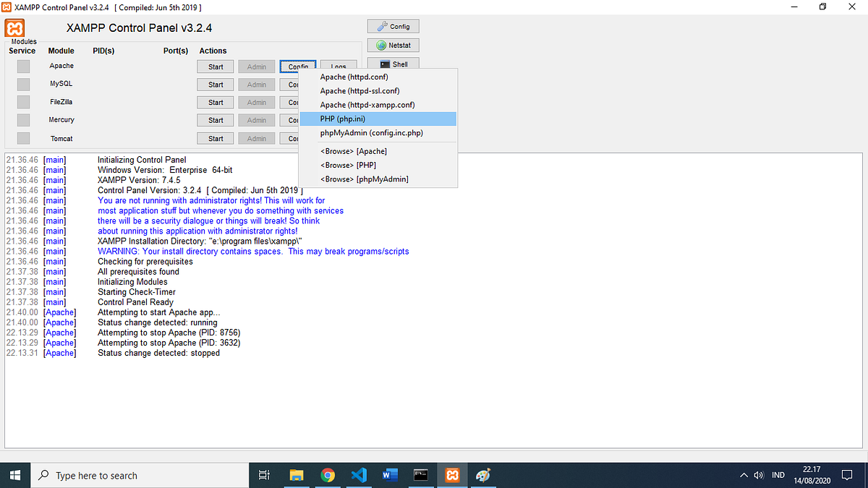The height and width of the screenshot is (488, 868).
Task: Select <Browse> [phpMyAdmin] menu item
Action: point(378,179)
